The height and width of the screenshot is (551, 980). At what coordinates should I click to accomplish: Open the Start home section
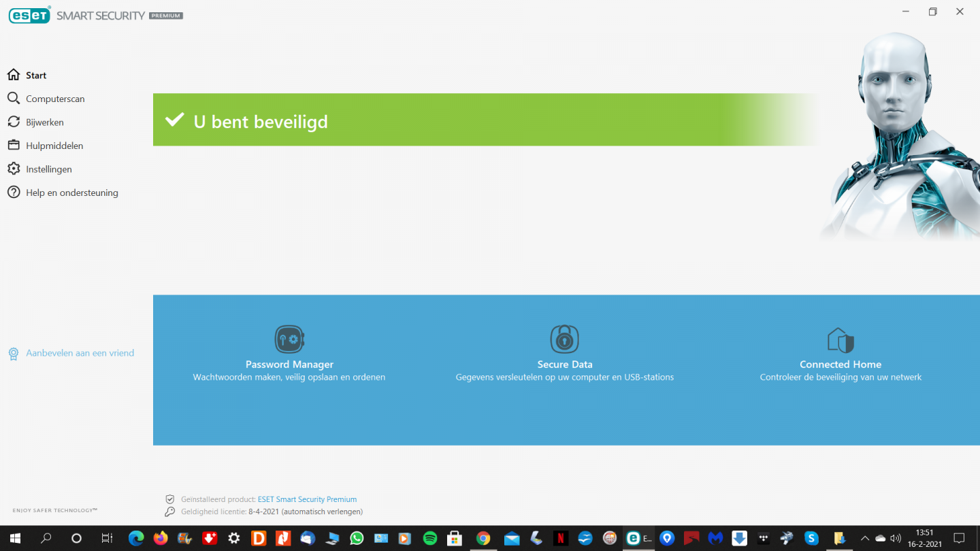coord(36,76)
